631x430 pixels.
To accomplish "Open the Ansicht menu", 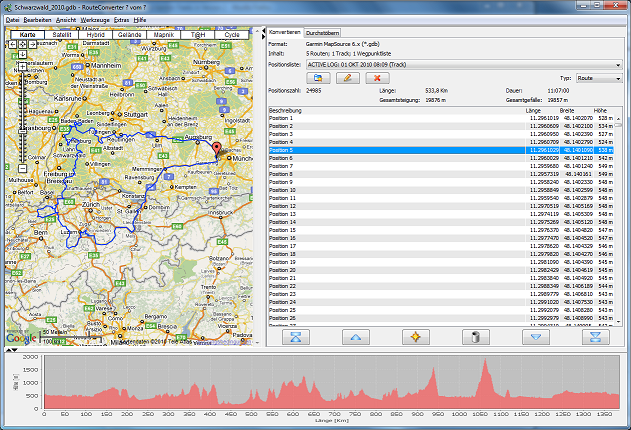I will pos(66,20).
